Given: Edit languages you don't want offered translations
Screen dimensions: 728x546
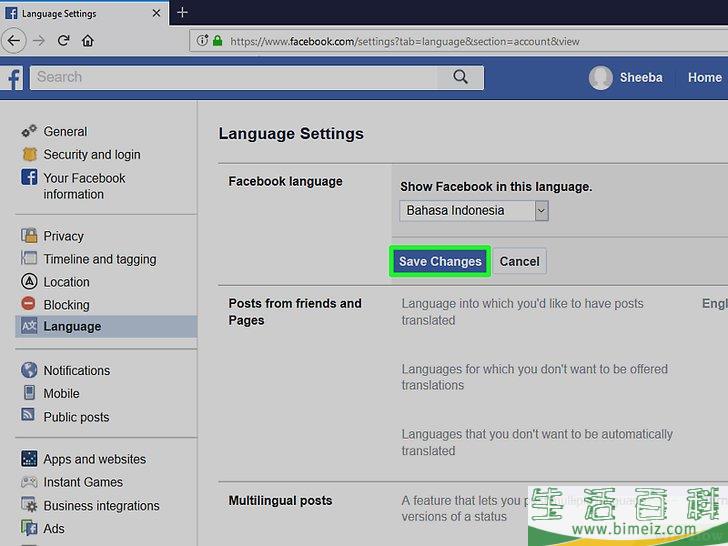Looking at the screenshot, I should pos(534,377).
